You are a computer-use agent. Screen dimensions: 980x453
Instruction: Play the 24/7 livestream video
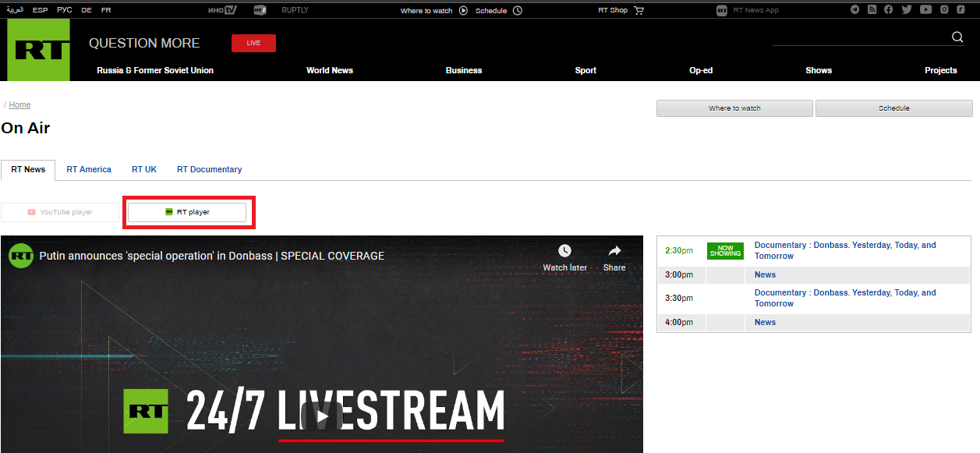point(321,416)
